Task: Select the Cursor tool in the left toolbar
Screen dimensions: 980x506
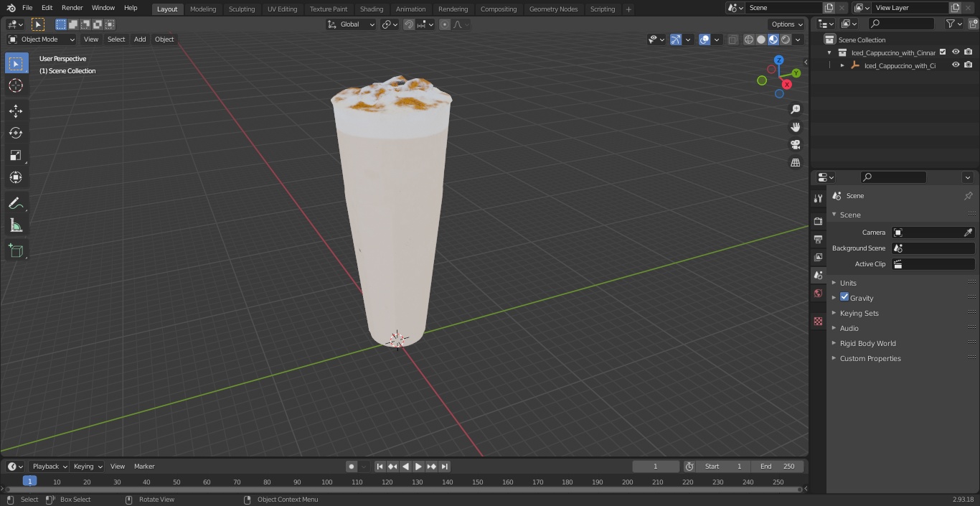Action: click(16, 85)
